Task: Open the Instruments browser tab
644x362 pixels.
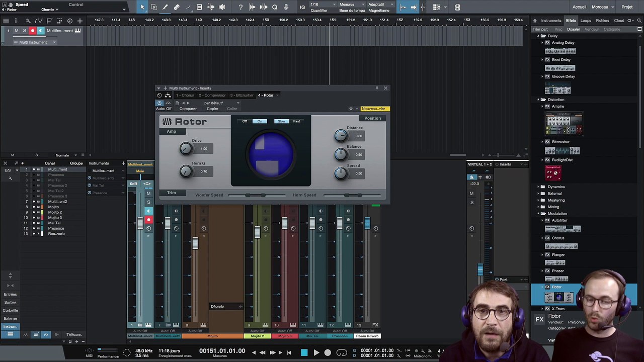Action: (x=551, y=21)
